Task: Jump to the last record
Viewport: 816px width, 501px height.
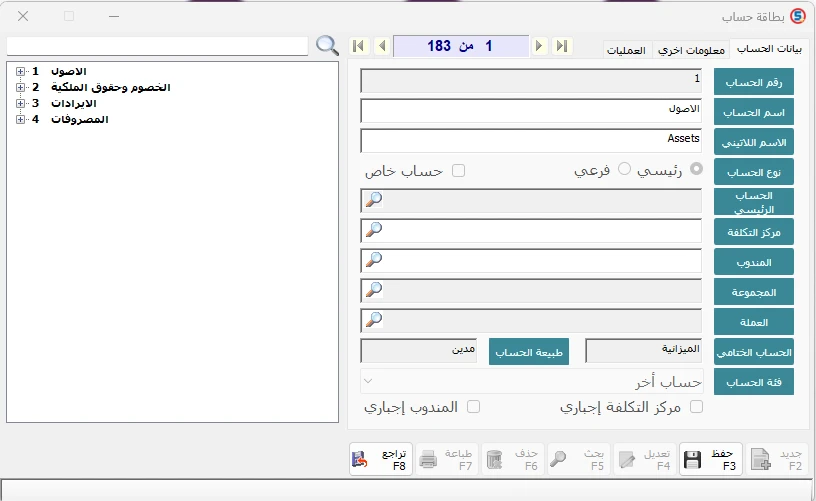Action: [x=562, y=46]
